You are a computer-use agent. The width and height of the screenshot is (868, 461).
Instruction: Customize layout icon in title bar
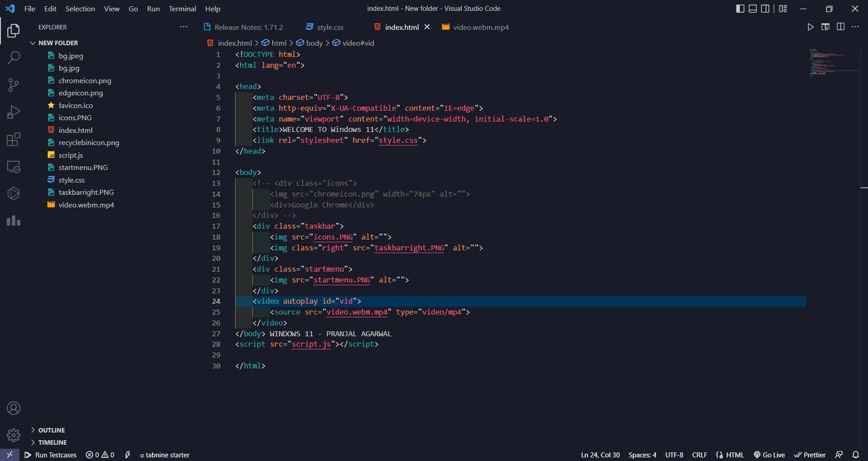click(x=783, y=8)
